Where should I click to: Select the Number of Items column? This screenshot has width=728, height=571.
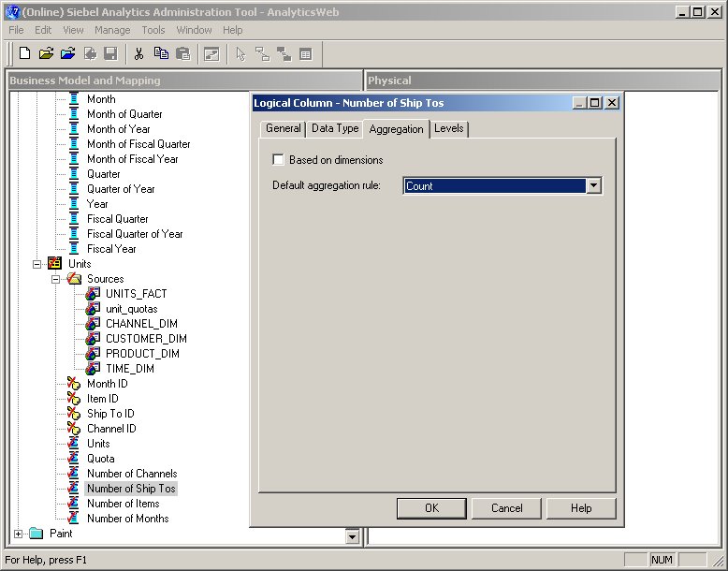coord(123,504)
